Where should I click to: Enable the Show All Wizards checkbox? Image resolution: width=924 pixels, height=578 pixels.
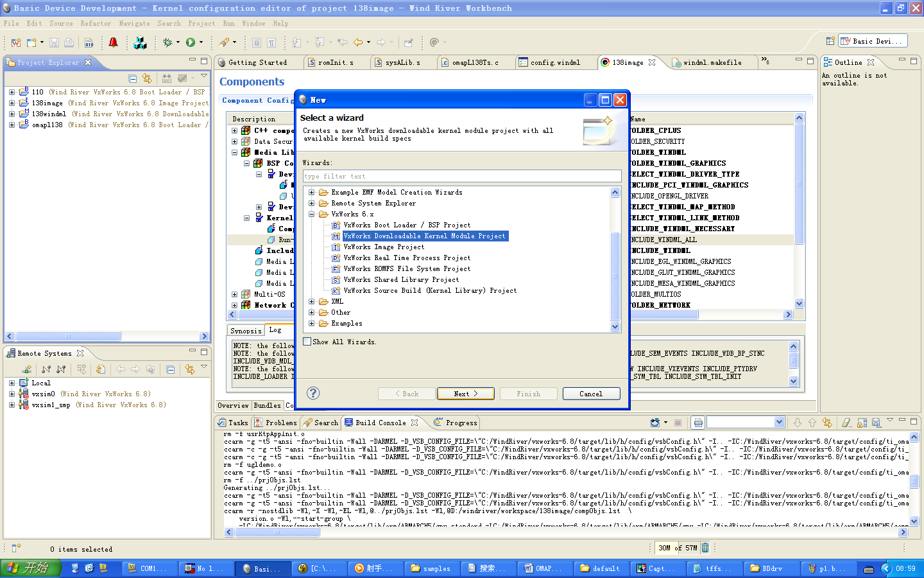point(307,342)
